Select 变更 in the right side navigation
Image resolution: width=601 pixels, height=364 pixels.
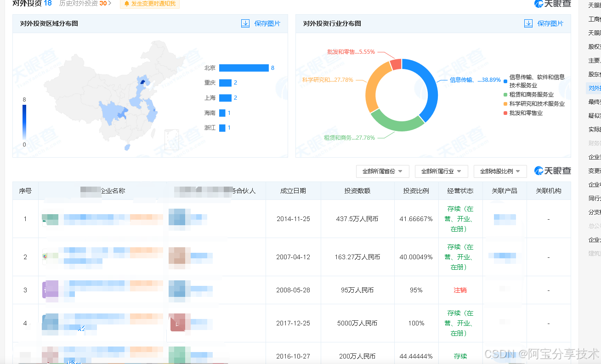pyautogui.click(x=595, y=171)
